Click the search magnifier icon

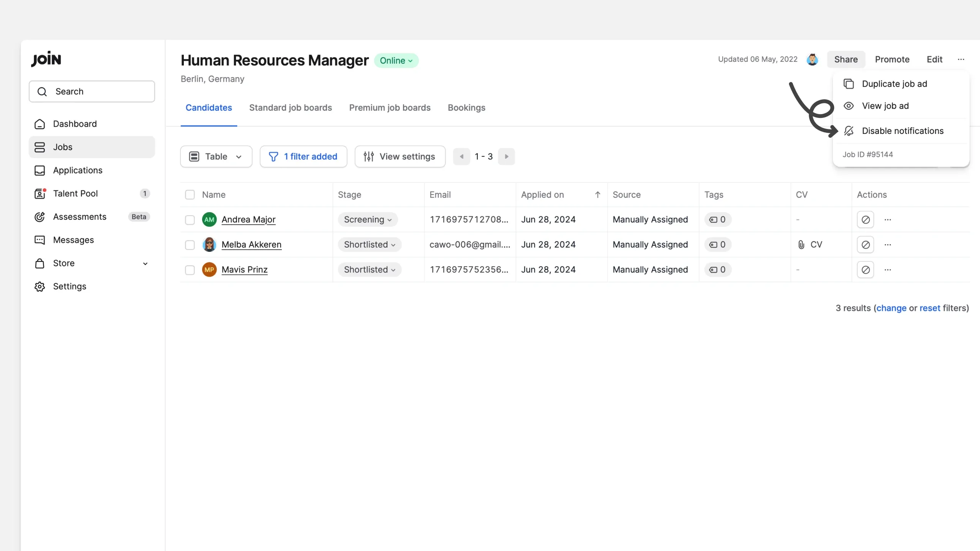tap(42, 92)
